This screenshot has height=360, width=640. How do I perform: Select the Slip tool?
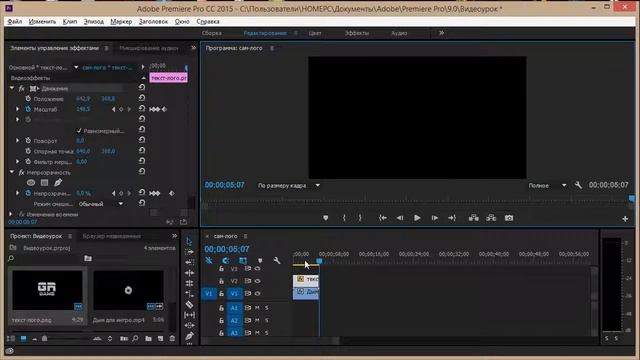tap(189, 315)
